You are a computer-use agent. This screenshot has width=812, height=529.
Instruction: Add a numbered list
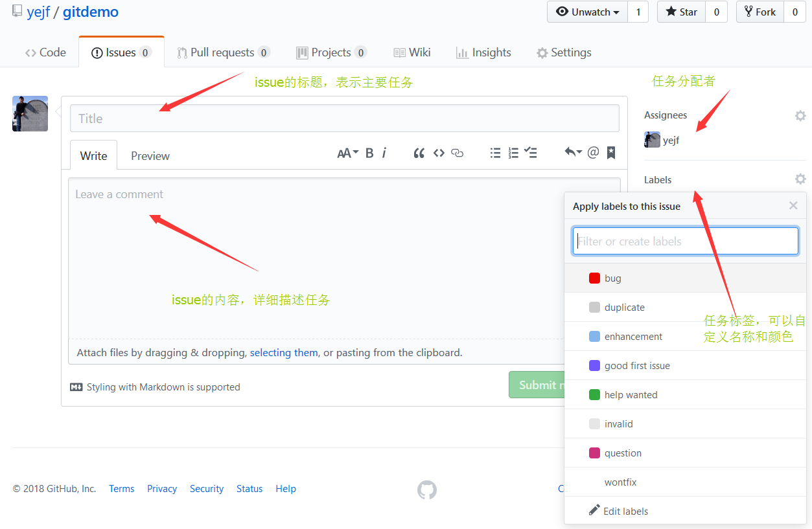coord(513,153)
